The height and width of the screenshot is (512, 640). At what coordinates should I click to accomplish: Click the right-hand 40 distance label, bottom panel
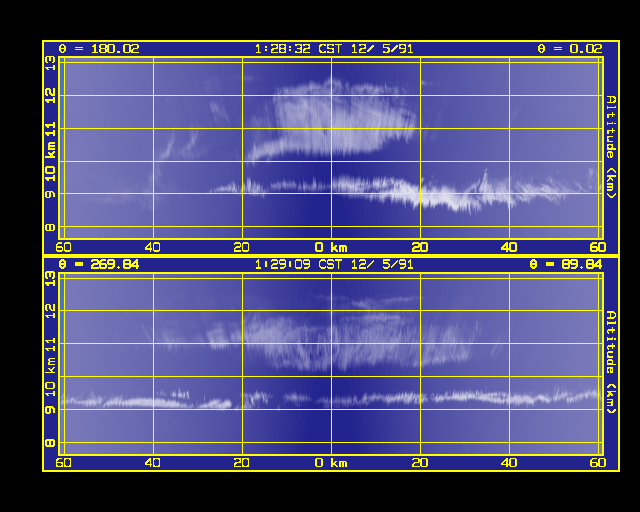(509, 463)
